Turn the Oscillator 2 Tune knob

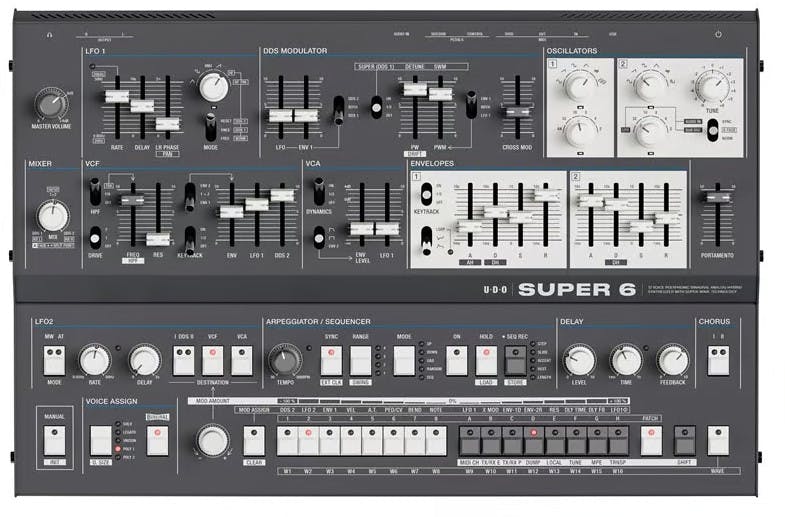(712, 86)
